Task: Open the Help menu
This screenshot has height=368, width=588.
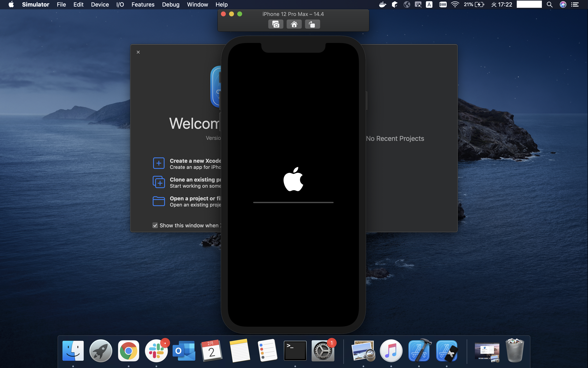Action: pos(222,4)
